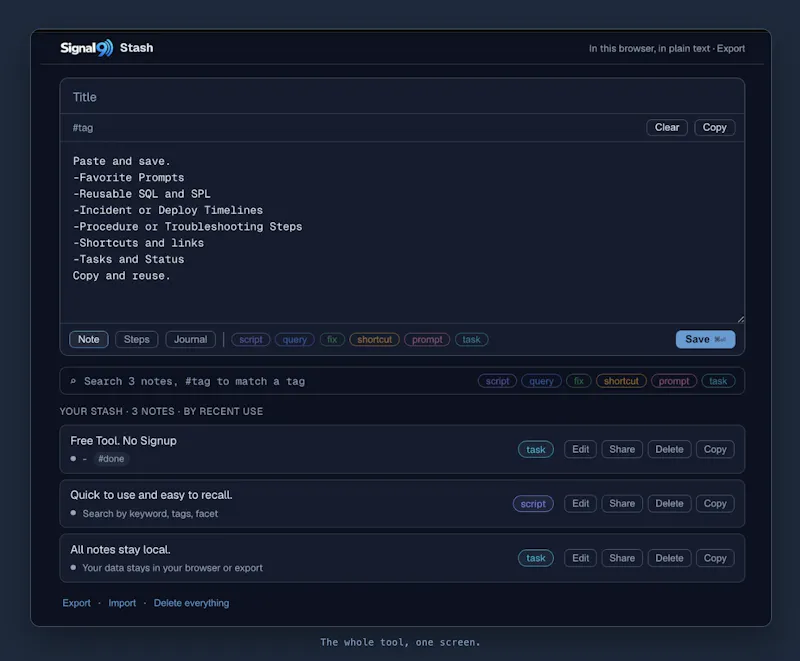This screenshot has width=800, height=661.
Task: Click 'Search by keyword, tags, facet' text
Action: click(150, 514)
